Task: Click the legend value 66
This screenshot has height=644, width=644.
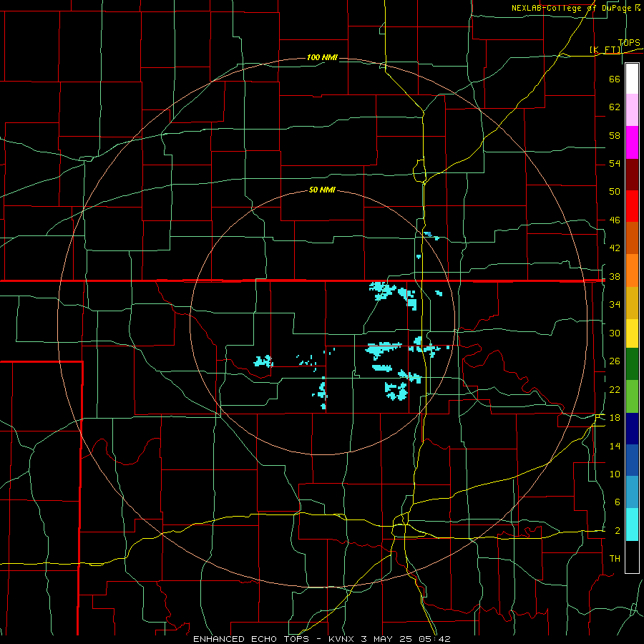Action: pos(615,79)
